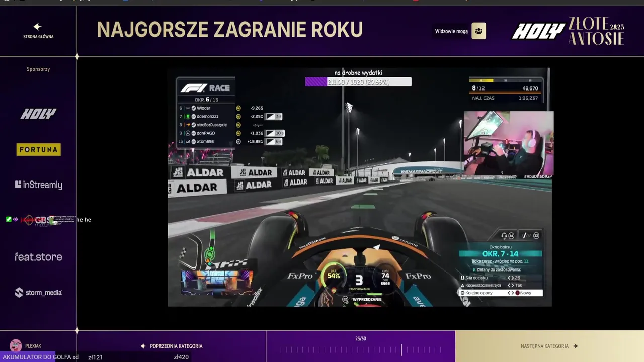Click the zł121 amount in bottom ticker
644x362 pixels.
(95, 357)
